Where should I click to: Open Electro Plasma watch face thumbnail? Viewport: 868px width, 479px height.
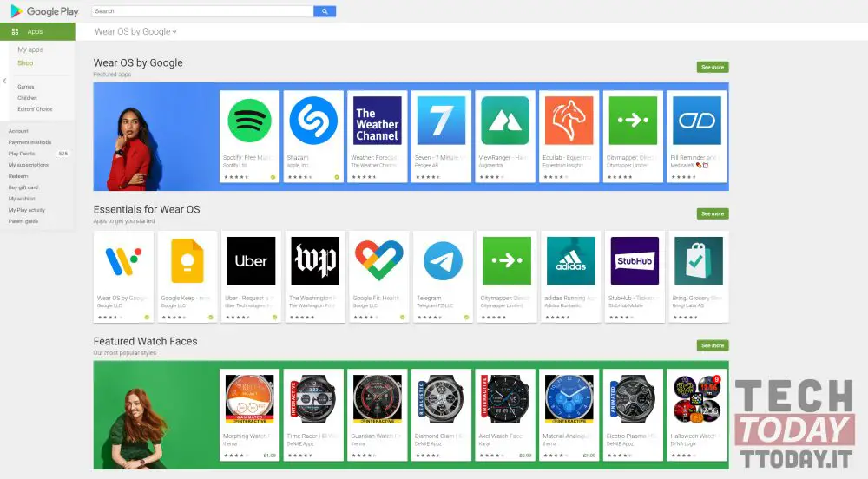(634, 399)
